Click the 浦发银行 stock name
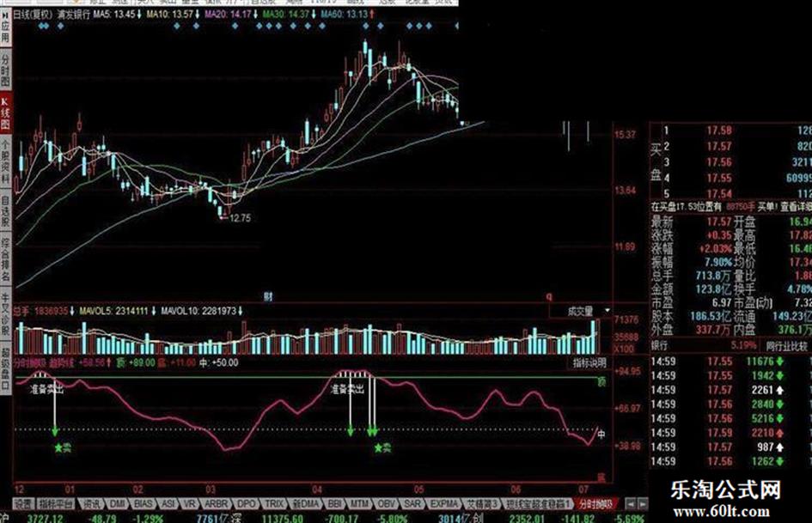The width and height of the screenshot is (812, 523). point(74,15)
